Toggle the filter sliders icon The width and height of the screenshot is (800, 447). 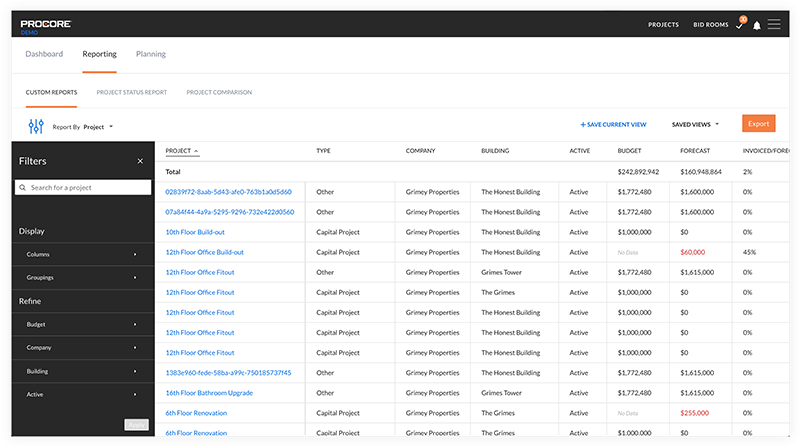pos(36,126)
